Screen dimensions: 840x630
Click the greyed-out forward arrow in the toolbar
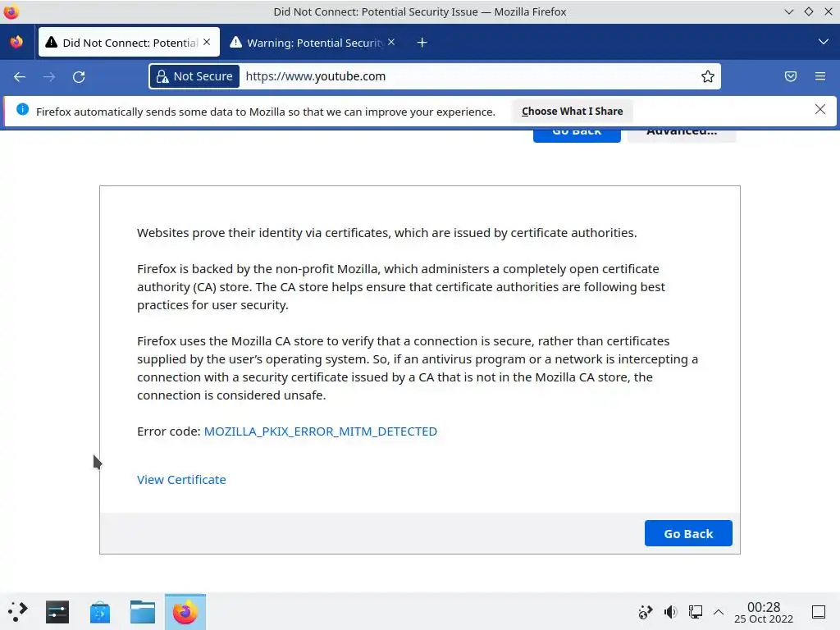coord(49,76)
